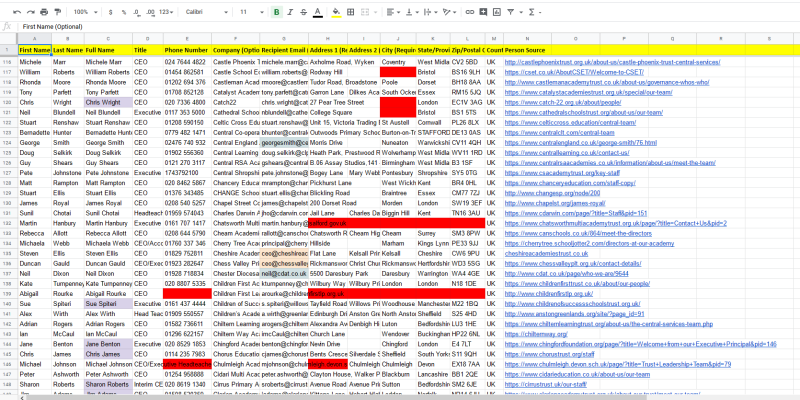The width and height of the screenshot is (800, 400).
Task: Select the highlighted Chris Wright full name cell
Action: [x=109, y=102]
